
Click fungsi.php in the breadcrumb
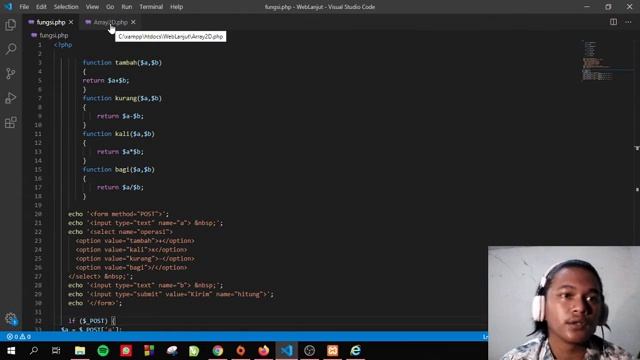pyautogui.click(x=53, y=36)
